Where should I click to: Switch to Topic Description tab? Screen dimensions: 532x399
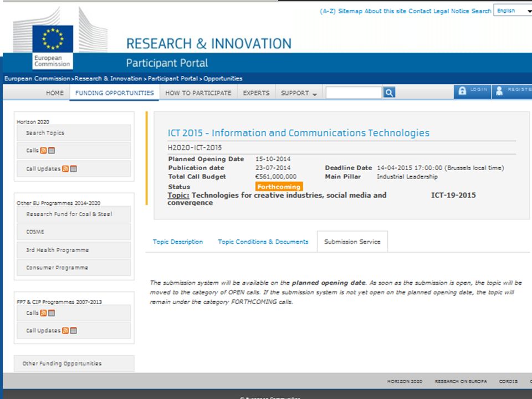point(178,242)
